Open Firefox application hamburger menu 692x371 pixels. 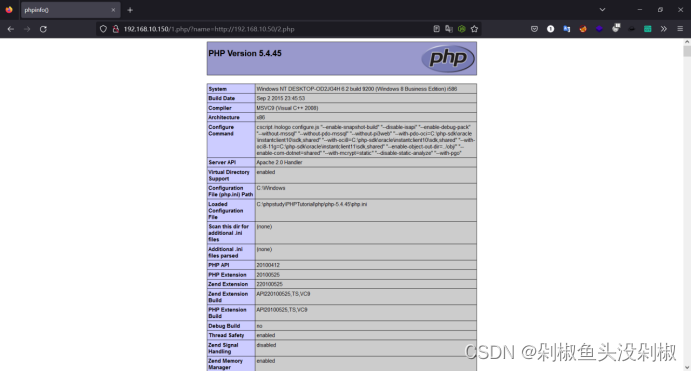(680, 29)
